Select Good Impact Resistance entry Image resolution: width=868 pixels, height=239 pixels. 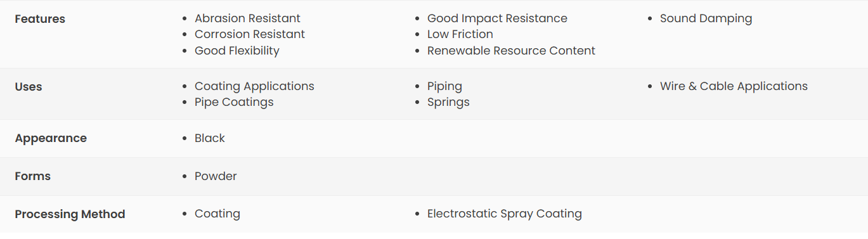point(497,18)
